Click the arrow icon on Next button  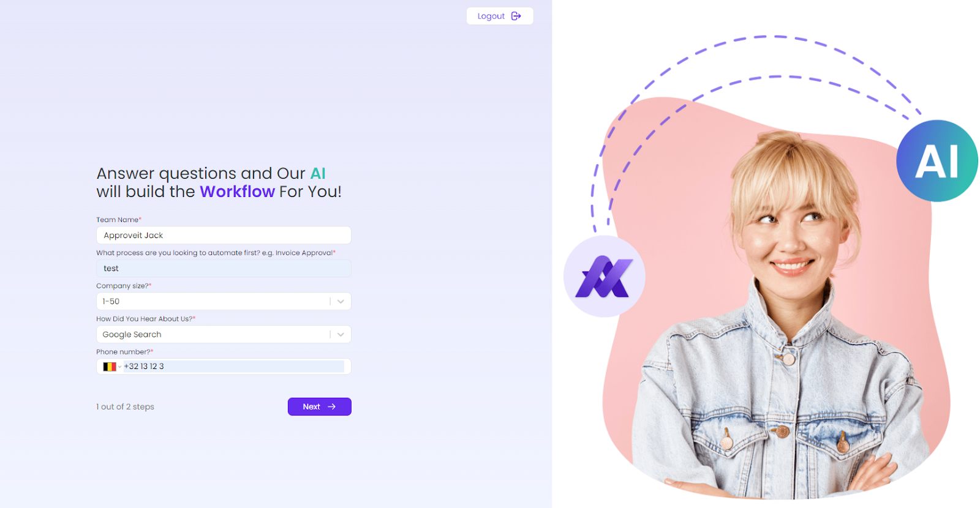tap(332, 406)
